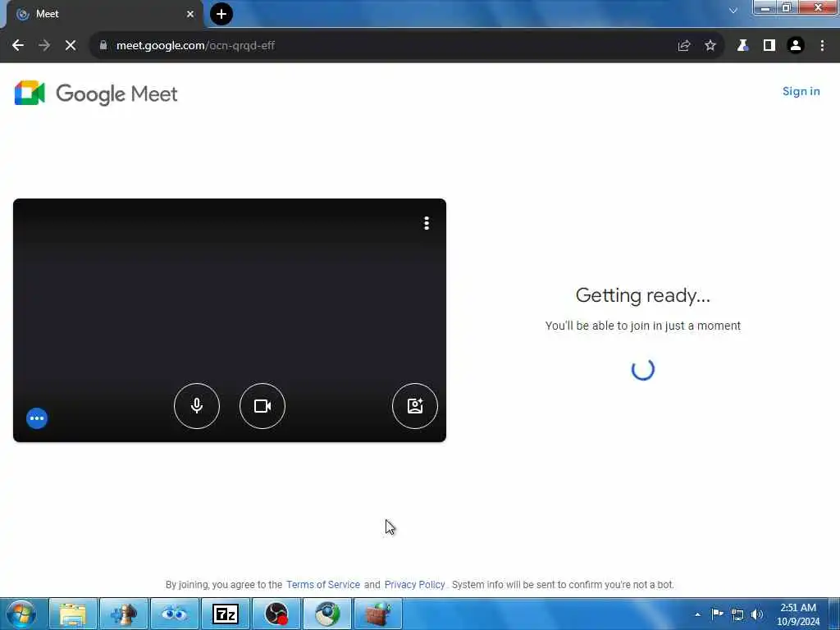The width and height of the screenshot is (840, 630).
Task: Open the firewall brick-wall taskbar icon
Action: pos(377,614)
